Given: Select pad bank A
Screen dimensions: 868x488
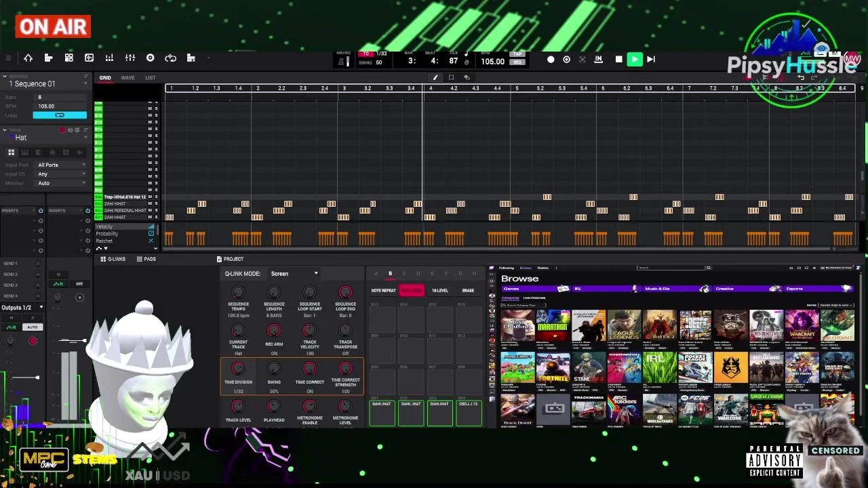Looking at the screenshot, I should pyautogui.click(x=376, y=274).
